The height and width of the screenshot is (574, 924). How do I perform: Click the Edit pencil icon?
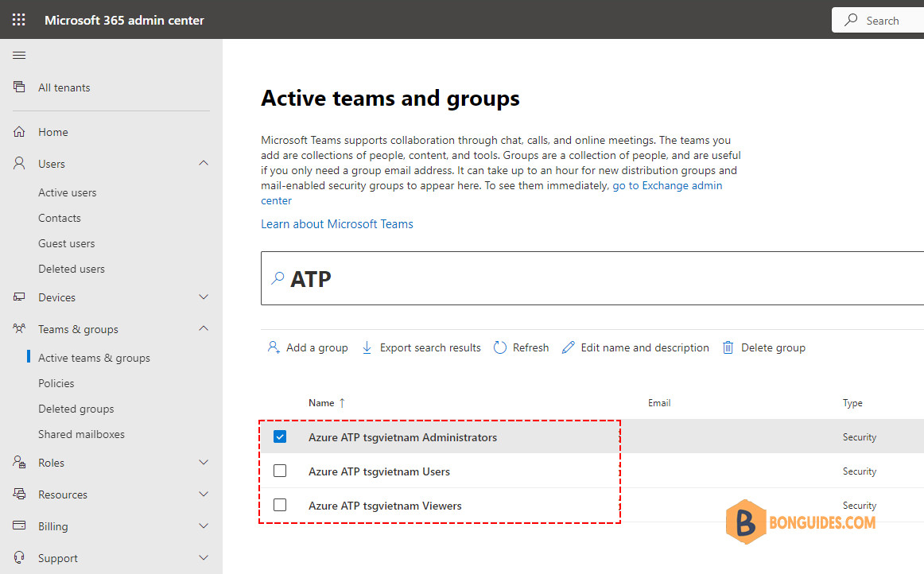pyautogui.click(x=568, y=347)
